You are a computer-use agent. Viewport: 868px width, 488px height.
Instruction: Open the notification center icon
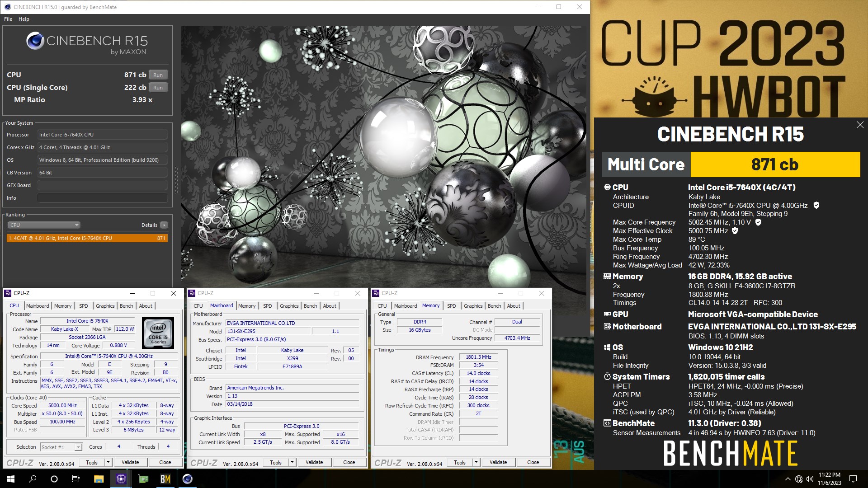click(x=853, y=479)
